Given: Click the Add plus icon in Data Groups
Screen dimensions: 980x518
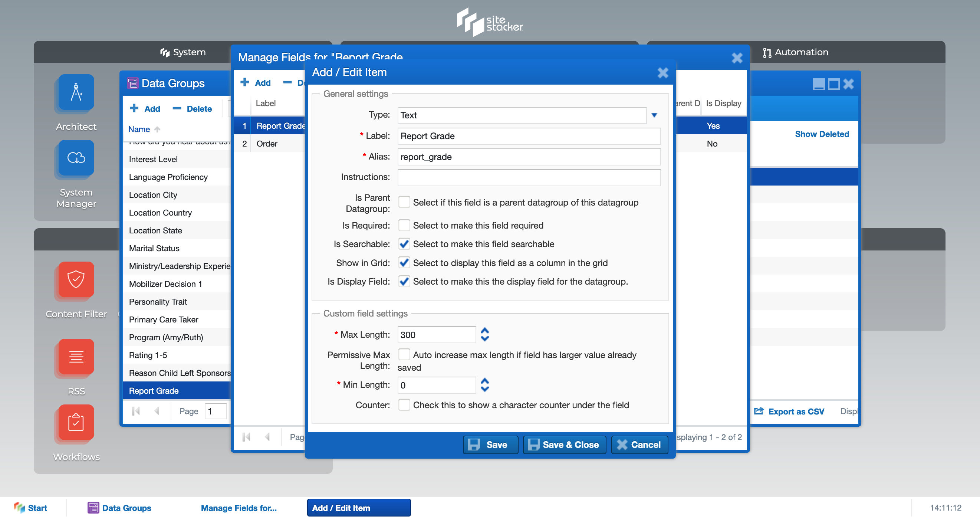Looking at the screenshot, I should pos(134,108).
